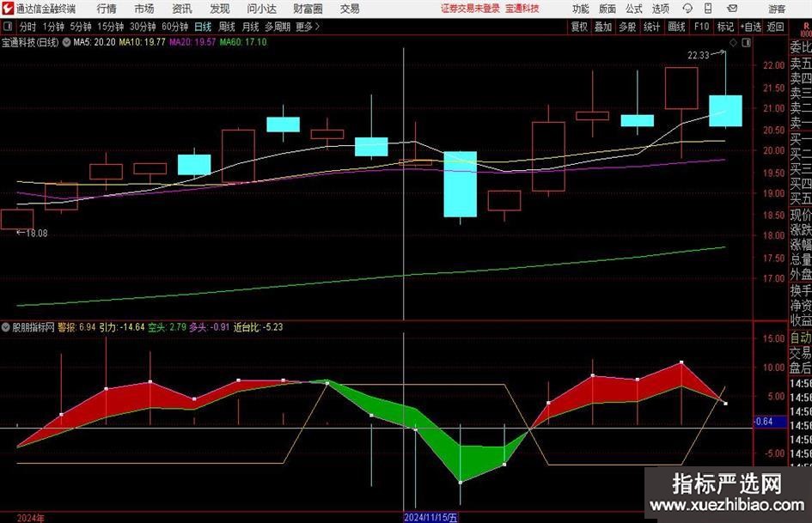
Task: Add stock with +自选 button
Action: [751, 27]
